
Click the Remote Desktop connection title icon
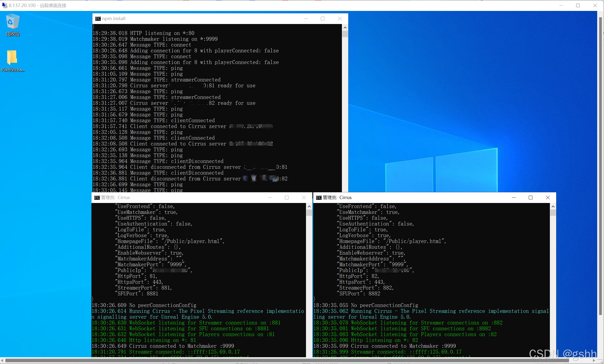click(x=4, y=5)
